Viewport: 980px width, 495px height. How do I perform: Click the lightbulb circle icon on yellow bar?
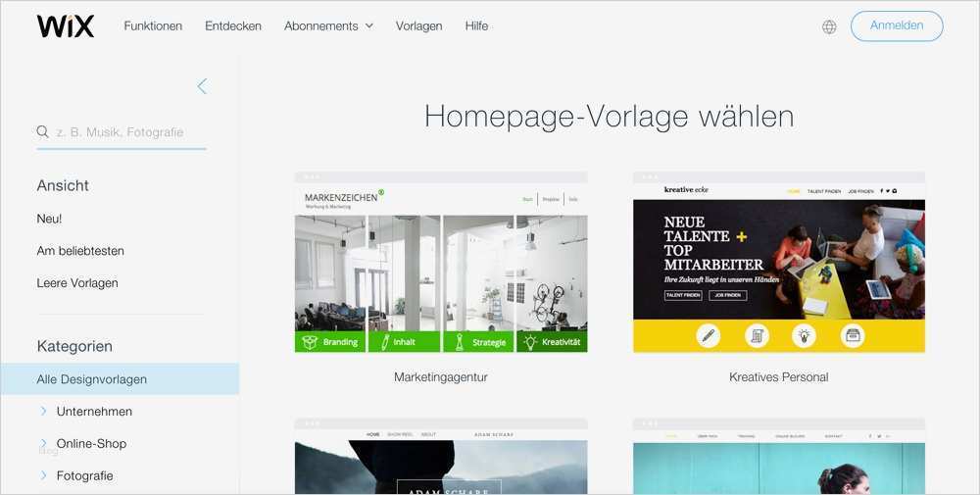(804, 335)
